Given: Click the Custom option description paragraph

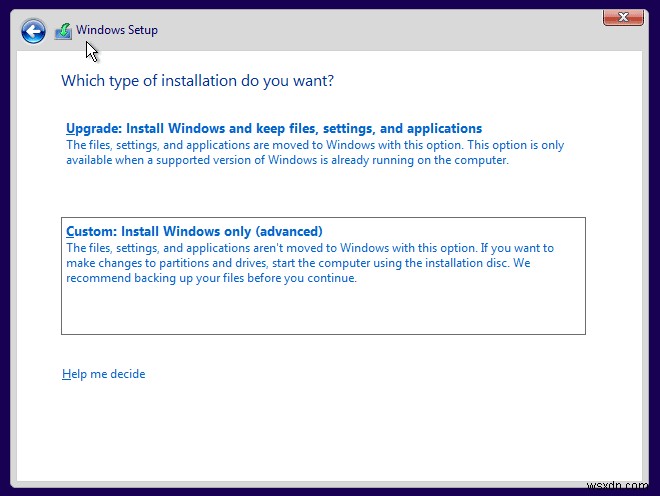Looking at the screenshot, I should pos(310,263).
